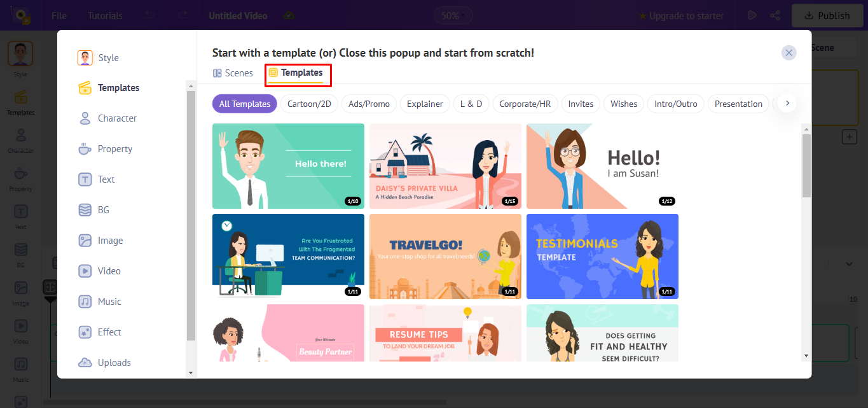Click the share icon in top bar
Viewport: 868px width, 408px height.
point(775,15)
